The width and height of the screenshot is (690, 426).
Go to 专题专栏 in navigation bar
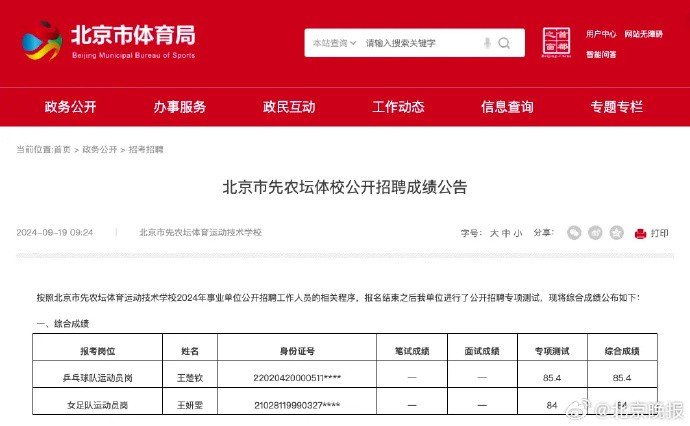[x=616, y=107]
